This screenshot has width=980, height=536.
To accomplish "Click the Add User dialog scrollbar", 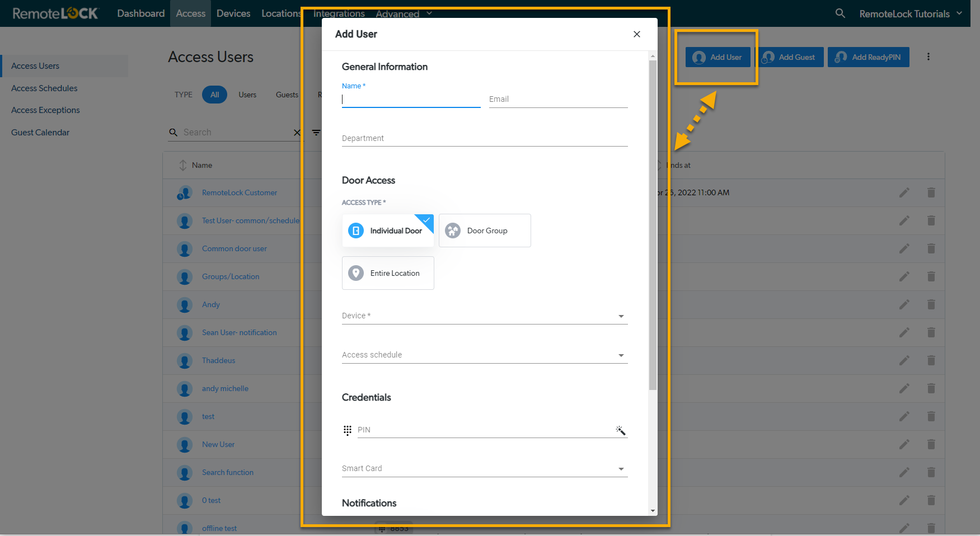I will (653, 224).
